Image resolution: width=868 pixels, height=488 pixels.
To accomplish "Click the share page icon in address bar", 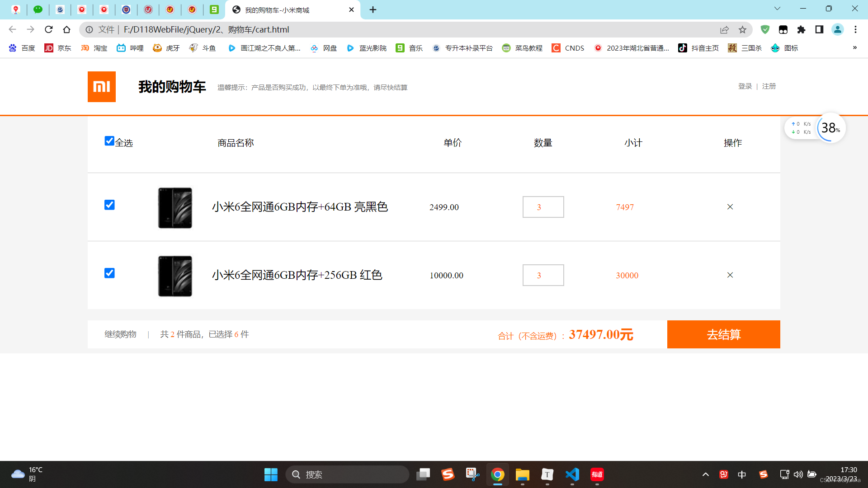I will pyautogui.click(x=724, y=29).
